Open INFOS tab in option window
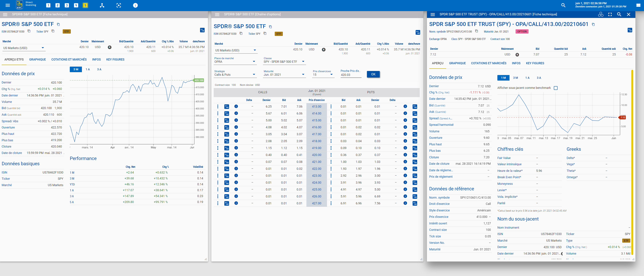Viewport: 644px width, 276px height. pyautogui.click(x=516, y=63)
